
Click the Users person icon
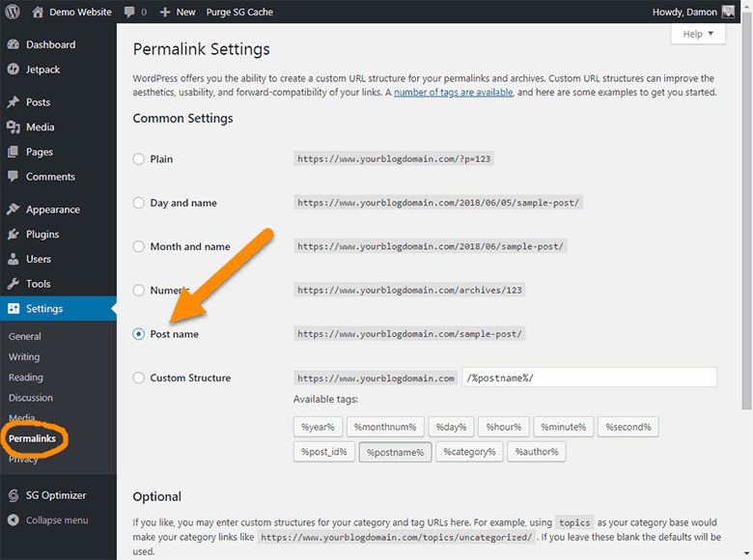pos(14,259)
